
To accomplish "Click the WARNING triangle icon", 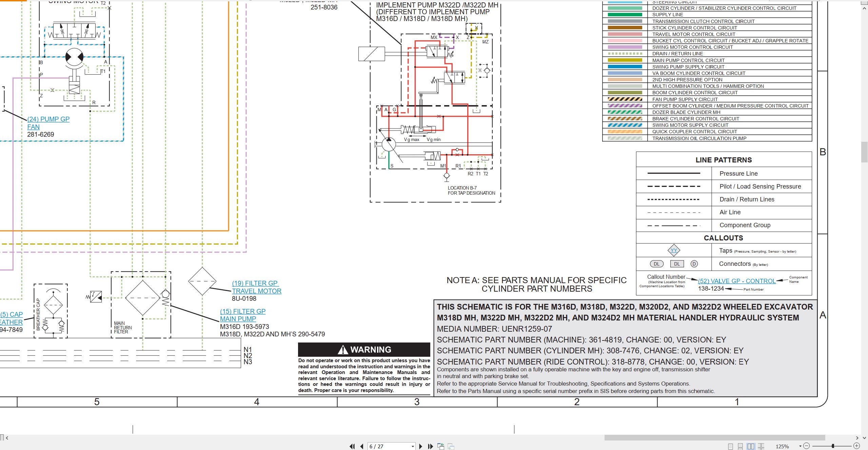I will tap(343, 350).
